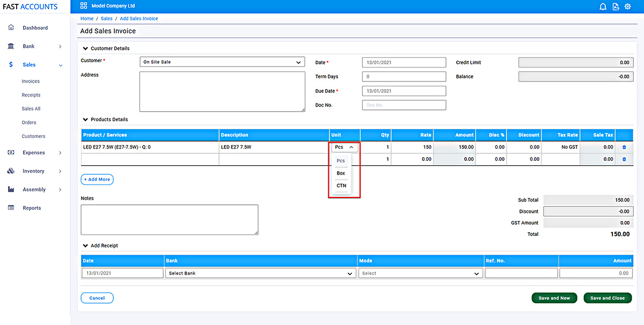Click the Notes text area
The image size is (644, 325).
click(x=170, y=219)
